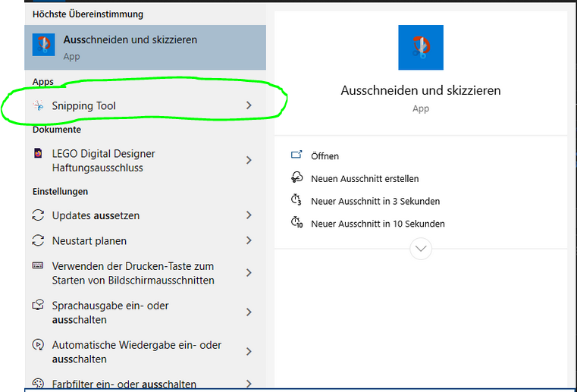Click the keyboard icon beside Drucken-Taste setting

pos(38,265)
